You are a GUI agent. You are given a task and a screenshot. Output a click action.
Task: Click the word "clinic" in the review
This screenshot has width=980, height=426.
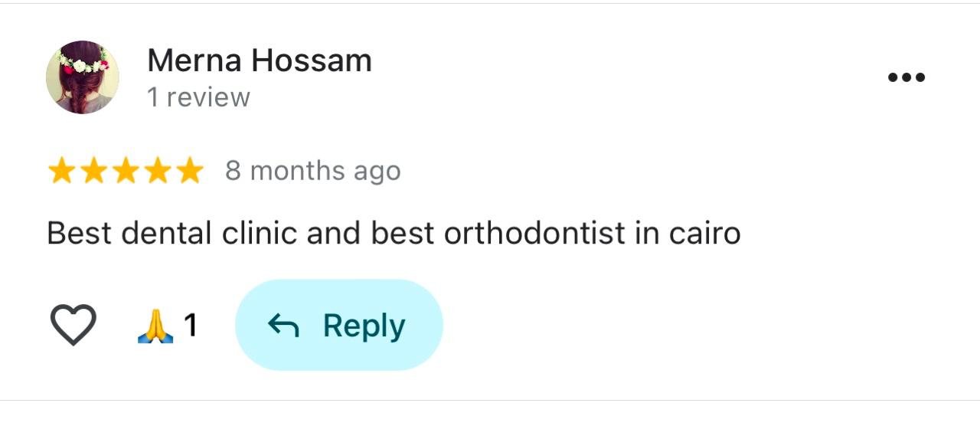tap(259, 233)
